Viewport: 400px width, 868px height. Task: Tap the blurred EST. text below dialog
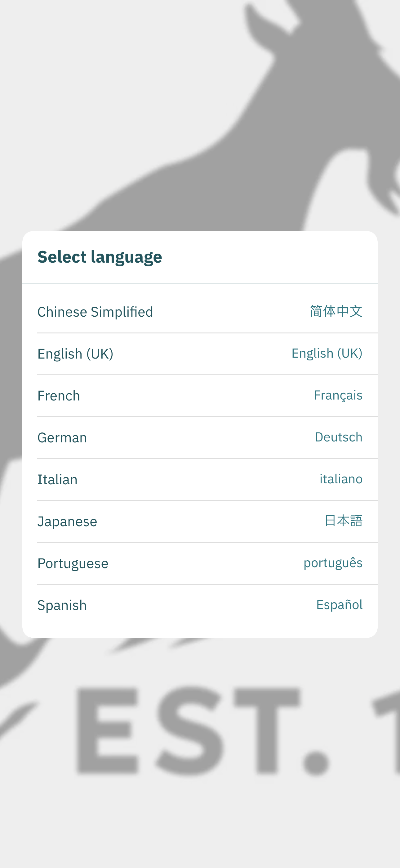pyautogui.click(x=202, y=731)
